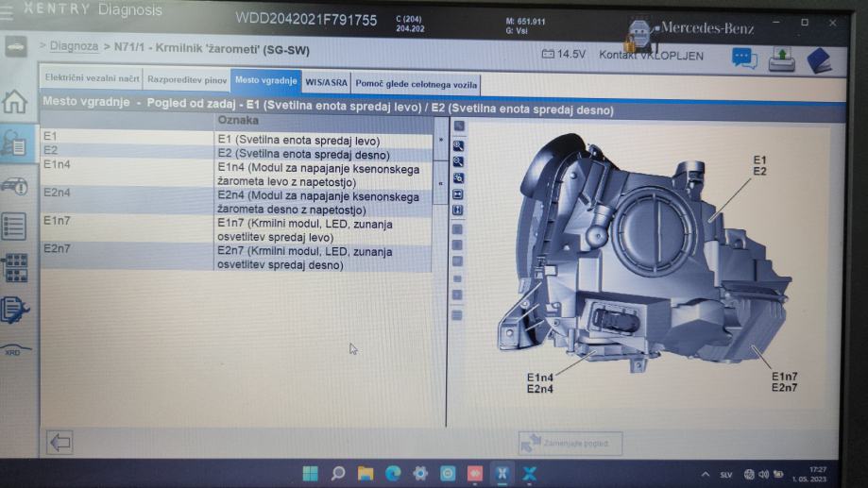Screen dimensions: 868x488
Task: Click the battery voltage 14.5V indicator
Action: 564,54
